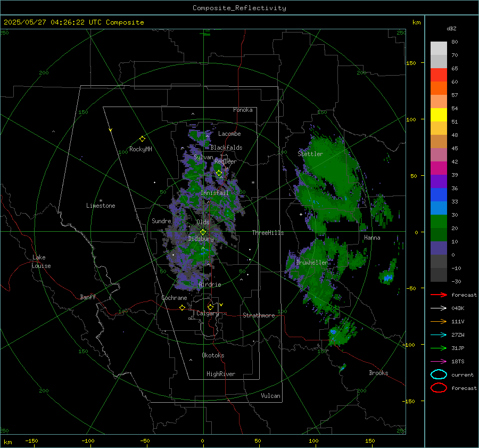Click the Drumheller city label
The image size is (479, 448).
(x=312, y=263)
